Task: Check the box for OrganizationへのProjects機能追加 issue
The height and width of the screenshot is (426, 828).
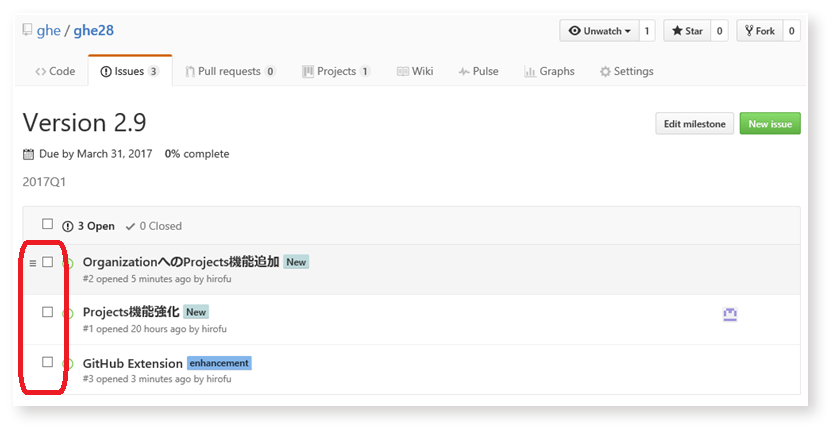Action: (48, 262)
